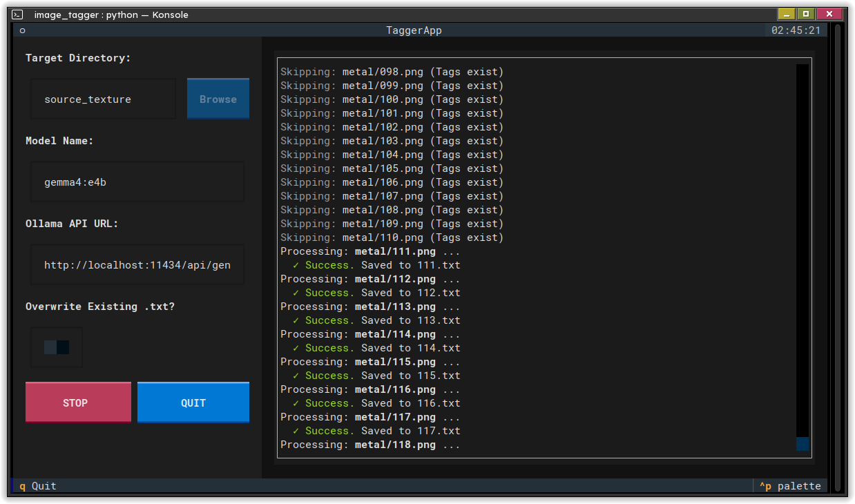Screen dimensions: 855x504
Task: Click the log line 'Skipping: metal/106.png'
Action: click(x=392, y=182)
